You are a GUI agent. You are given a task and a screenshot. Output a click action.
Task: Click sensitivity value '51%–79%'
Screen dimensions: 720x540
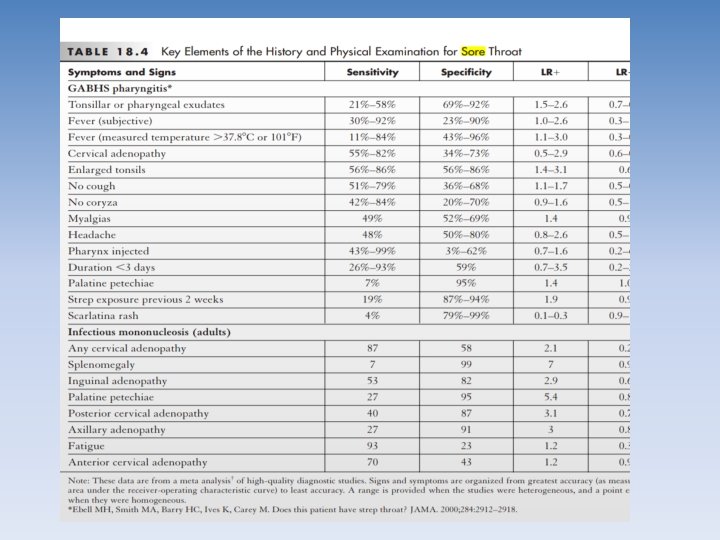(372, 186)
